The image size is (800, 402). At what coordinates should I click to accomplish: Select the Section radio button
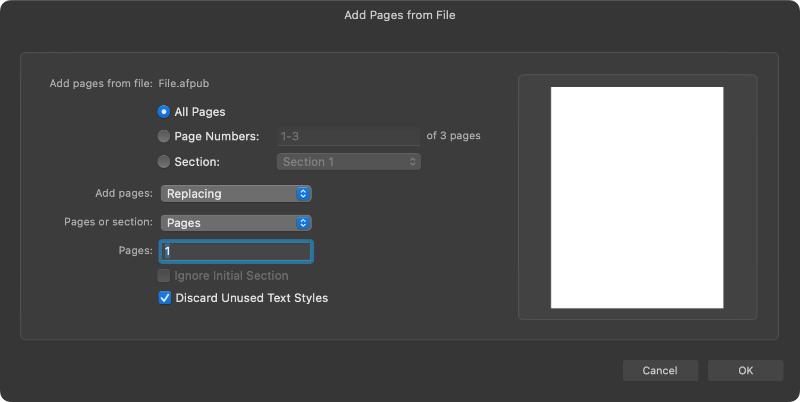click(x=163, y=162)
